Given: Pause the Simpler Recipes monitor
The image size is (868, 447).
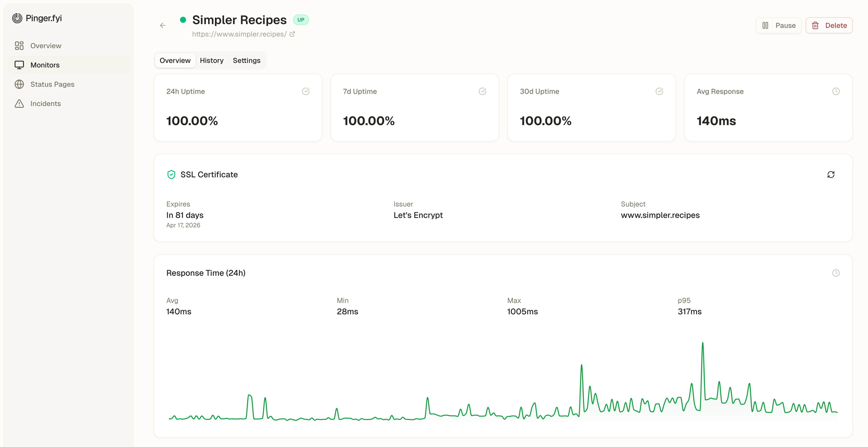Looking at the screenshot, I should (778, 25).
